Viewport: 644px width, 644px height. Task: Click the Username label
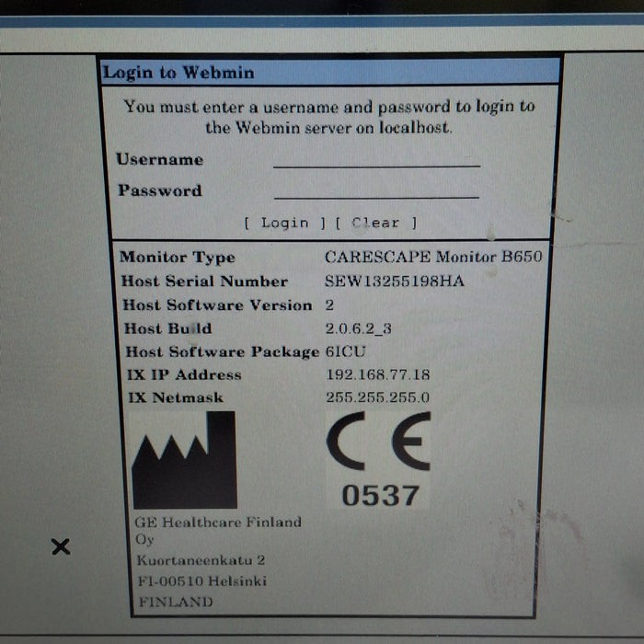coord(160,159)
